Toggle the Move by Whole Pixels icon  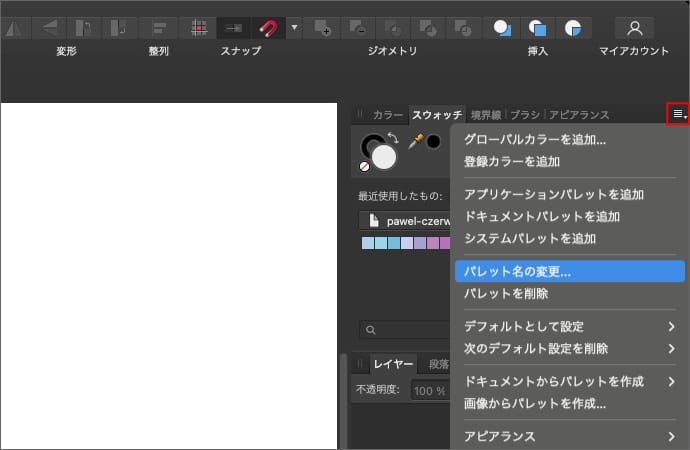(232, 26)
